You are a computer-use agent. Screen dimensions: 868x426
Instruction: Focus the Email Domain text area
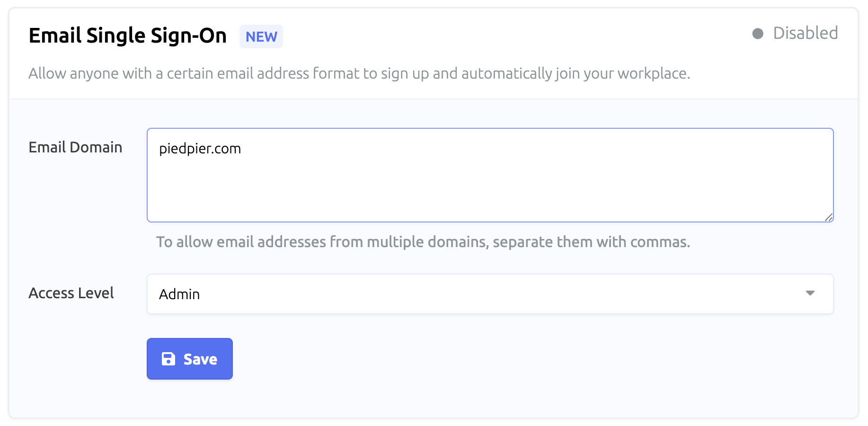click(490, 175)
